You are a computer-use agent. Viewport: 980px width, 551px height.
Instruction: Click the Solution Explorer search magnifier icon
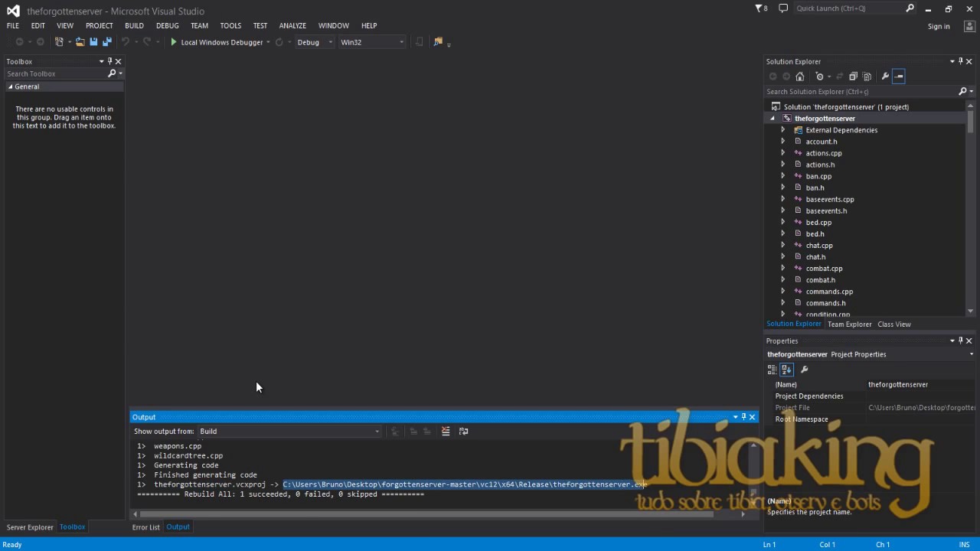tap(962, 91)
